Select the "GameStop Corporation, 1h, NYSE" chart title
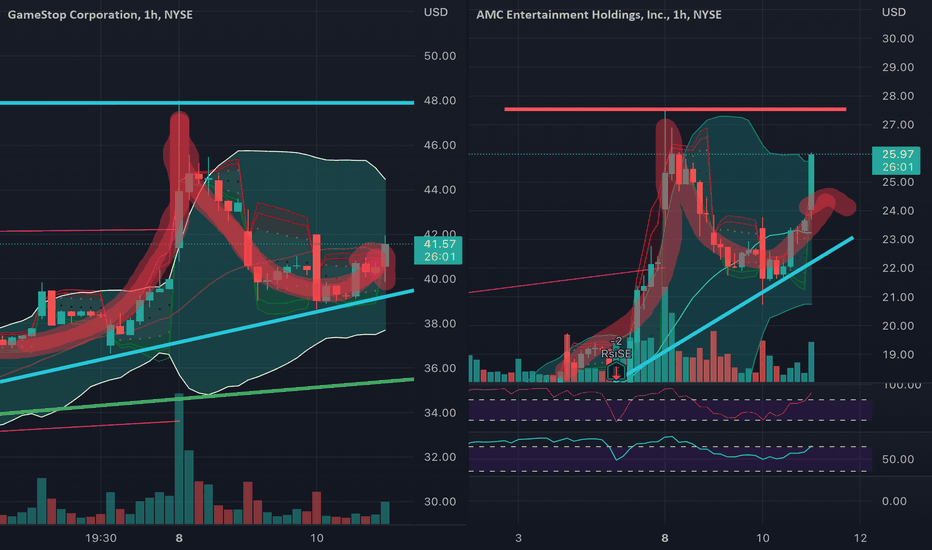This screenshot has width=932, height=550. point(100,14)
